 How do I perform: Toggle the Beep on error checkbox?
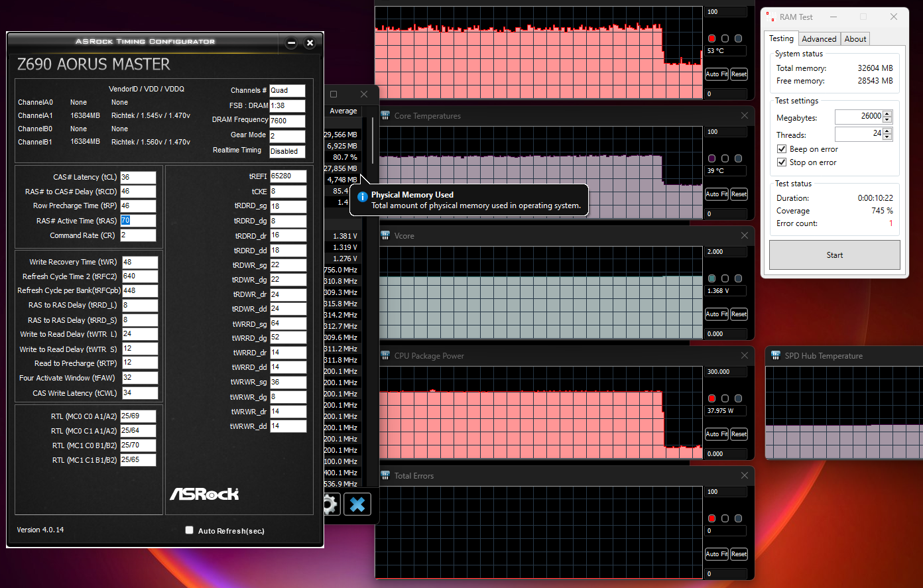point(782,149)
